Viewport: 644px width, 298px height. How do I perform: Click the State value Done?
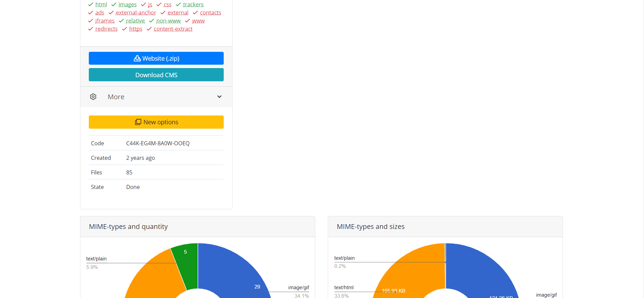pos(133,187)
